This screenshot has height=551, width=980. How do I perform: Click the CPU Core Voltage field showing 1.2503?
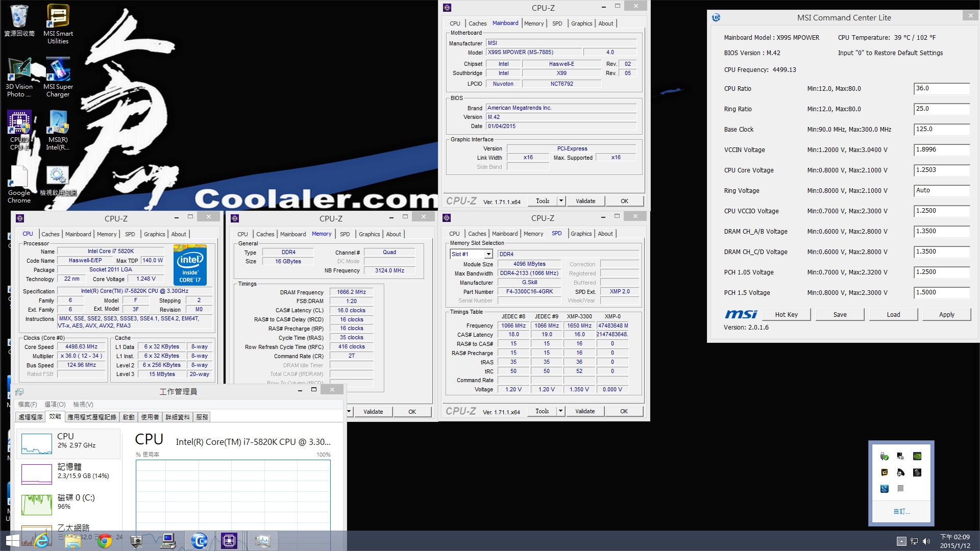(x=941, y=170)
